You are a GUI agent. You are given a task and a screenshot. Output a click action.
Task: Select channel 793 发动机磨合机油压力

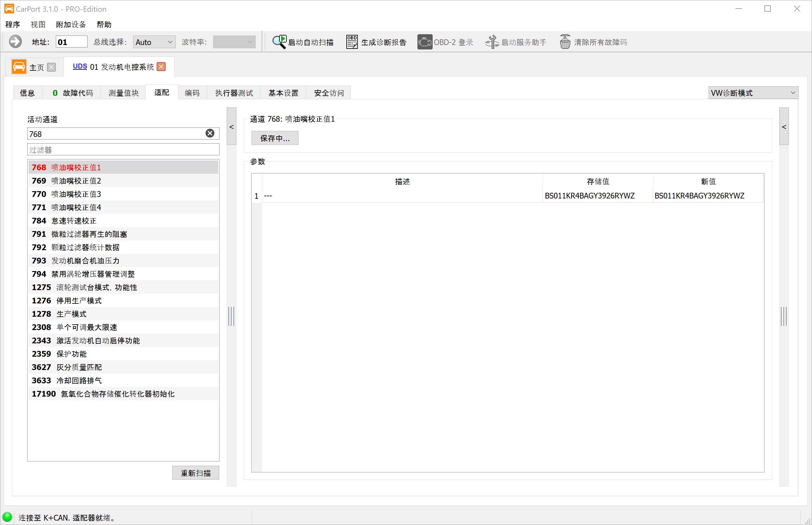tap(123, 260)
